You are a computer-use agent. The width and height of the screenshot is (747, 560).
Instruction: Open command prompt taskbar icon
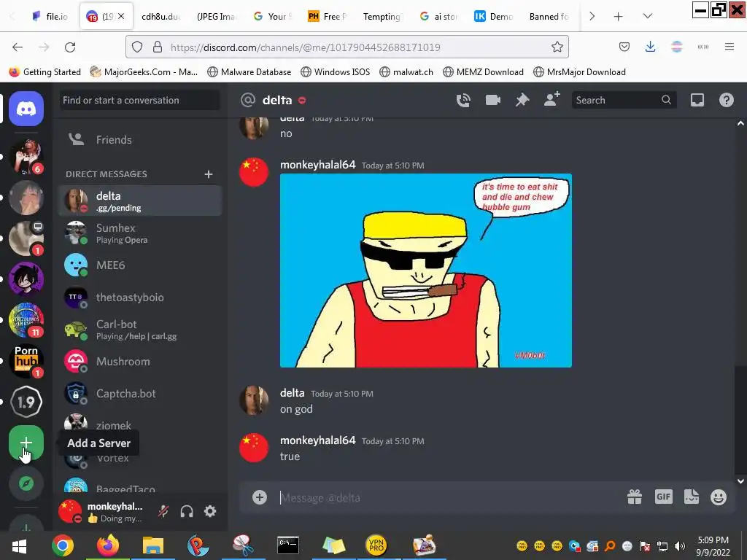click(288, 545)
